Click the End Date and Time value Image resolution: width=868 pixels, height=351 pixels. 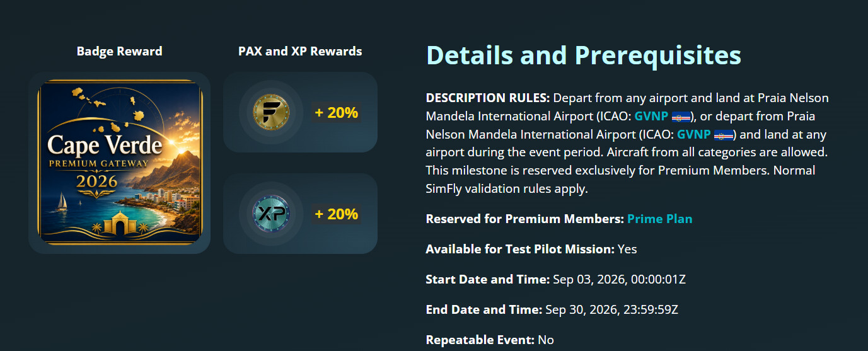point(611,309)
